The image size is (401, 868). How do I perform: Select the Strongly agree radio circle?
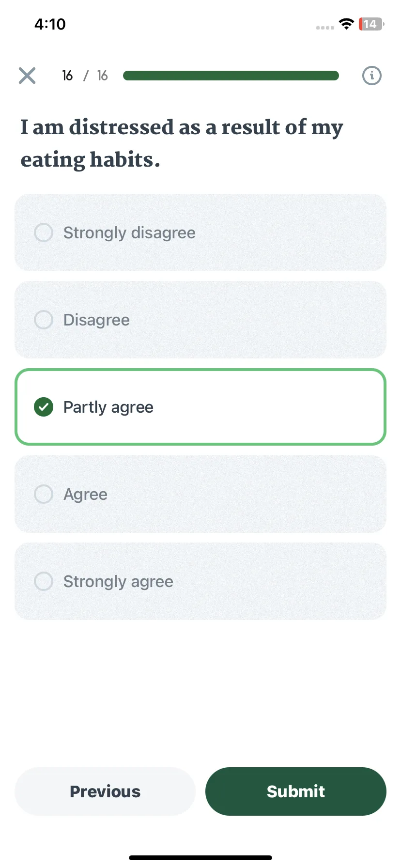pyautogui.click(x=44, y=581)
